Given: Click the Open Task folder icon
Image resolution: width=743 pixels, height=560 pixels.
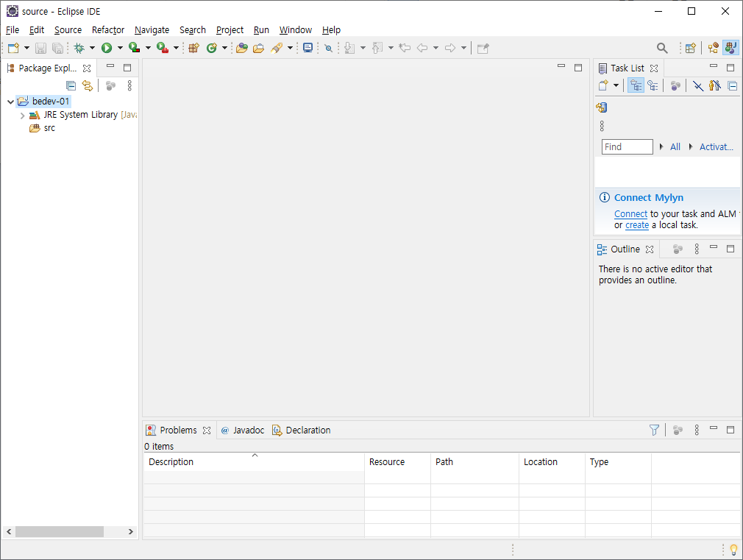Looking at the screenshot, I should click(259, 48).
